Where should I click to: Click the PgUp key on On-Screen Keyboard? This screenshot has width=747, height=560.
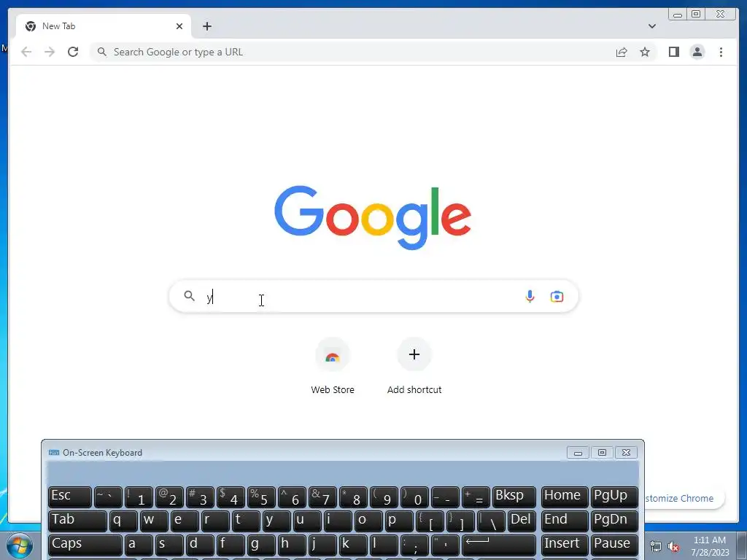(614, 497)
